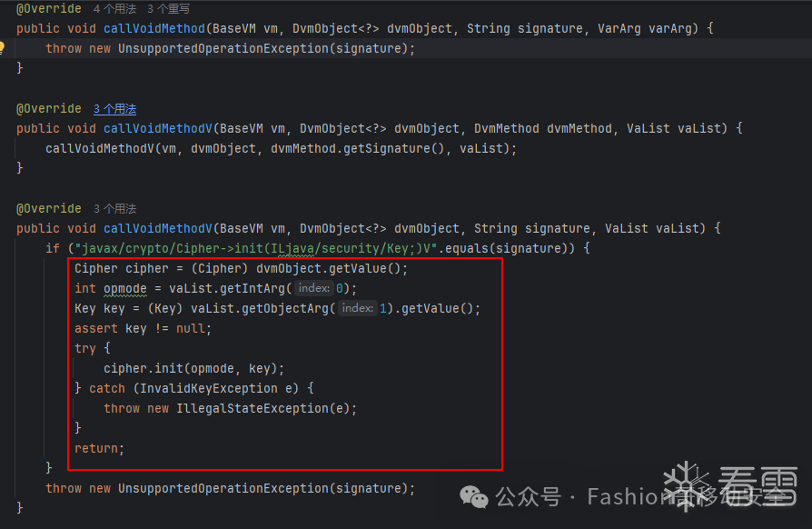Click 'dvmMethod.getSignature()' call in method body
The height and width of the screenshot is (529, 812).
[357, 149]
